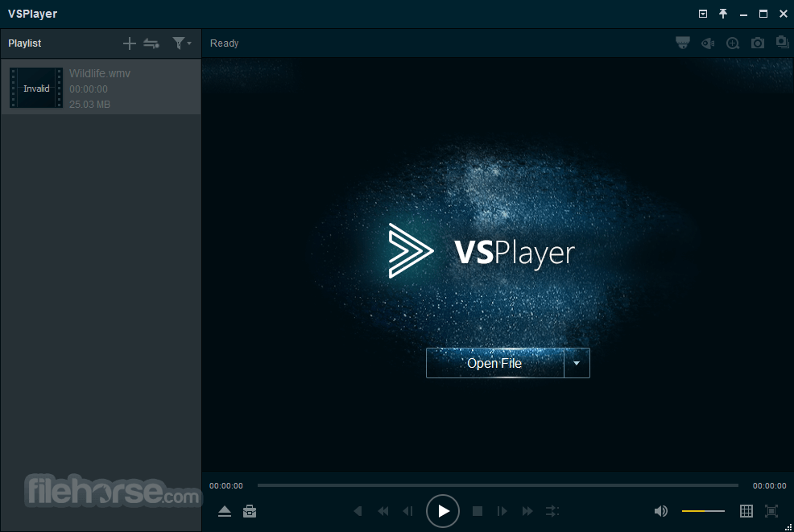Start continuous capture icon
Image resolution: width=794 pixels, height=532 pixels.
coord(783,43)
